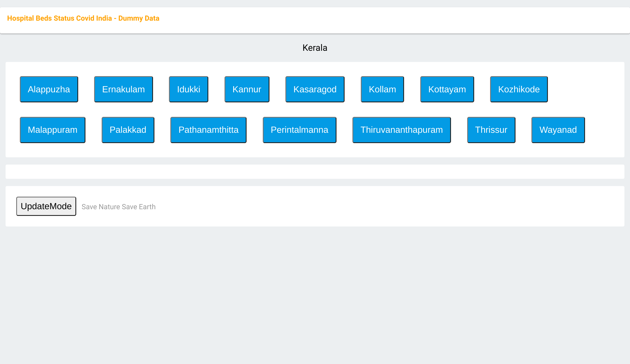Select Pathanamthitta district
The width and height of the screenshot is (630, 364).
(x=208, y=130)
